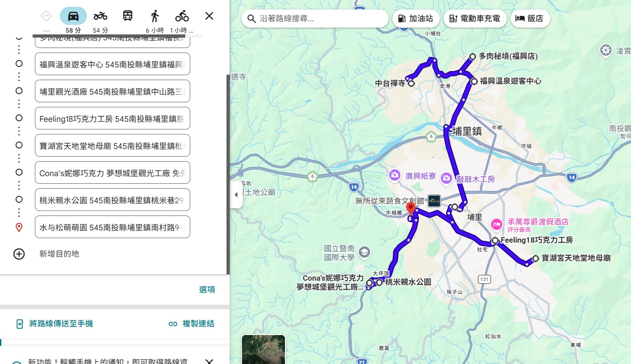Send route to phone (將路線傳送至手機)
This screenshot has width=631, height=364.
[x=54, y=324]
